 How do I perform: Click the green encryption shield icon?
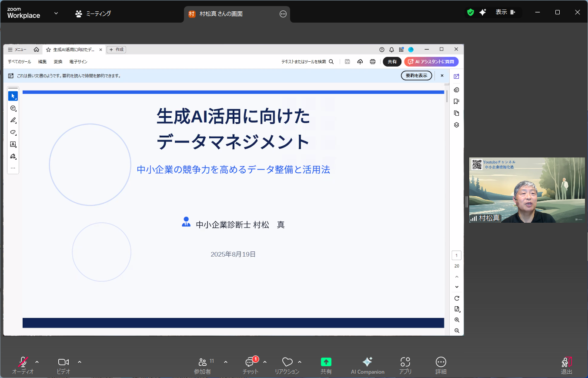tap(471, 13)
